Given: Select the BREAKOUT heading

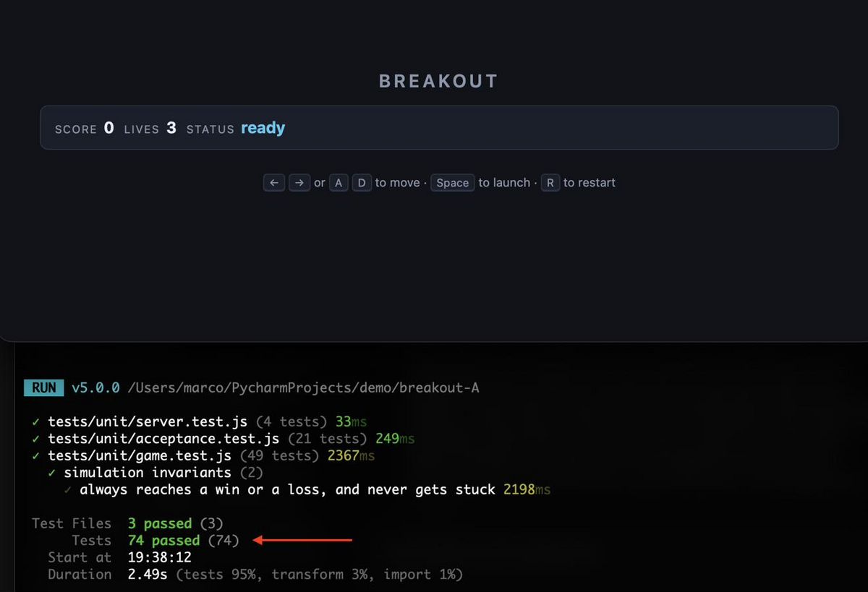Looking at the screenshot, I should click(439, 81).
